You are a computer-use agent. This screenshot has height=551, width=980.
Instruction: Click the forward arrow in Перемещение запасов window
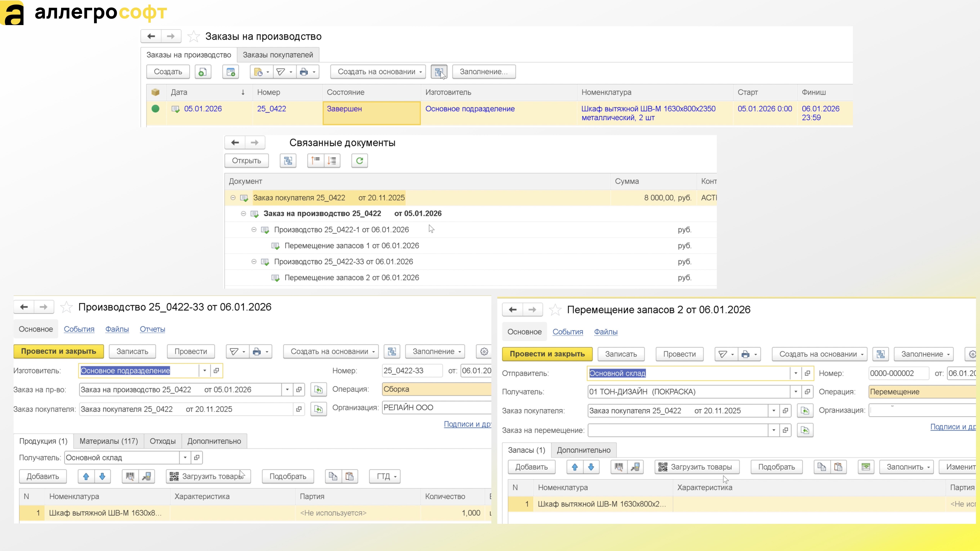(x=532, y=310)
